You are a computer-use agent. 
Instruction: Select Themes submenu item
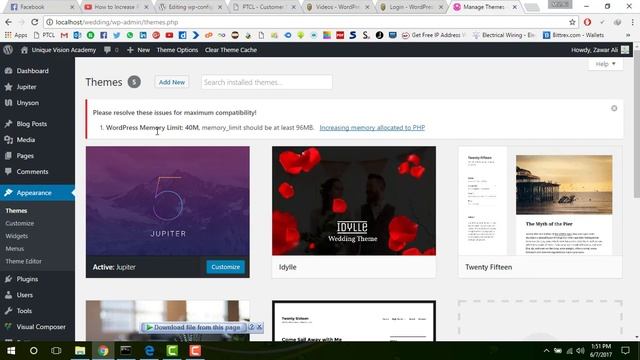click(16, 211)
